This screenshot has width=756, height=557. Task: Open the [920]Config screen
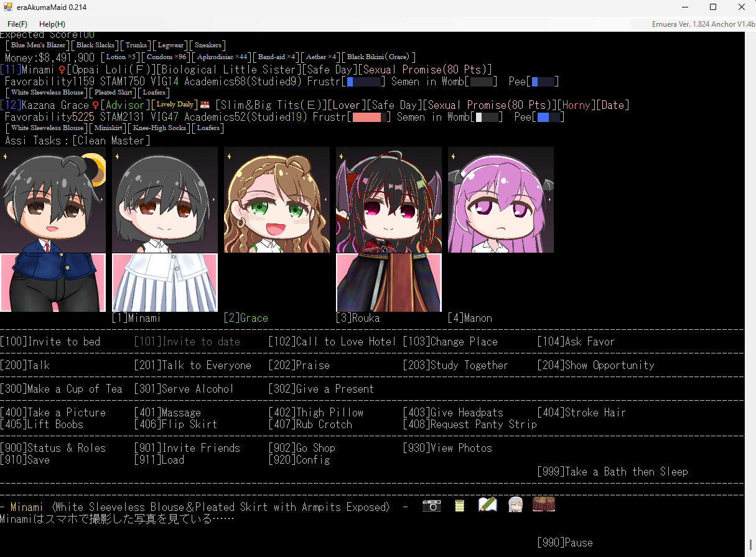pos(299,460)
